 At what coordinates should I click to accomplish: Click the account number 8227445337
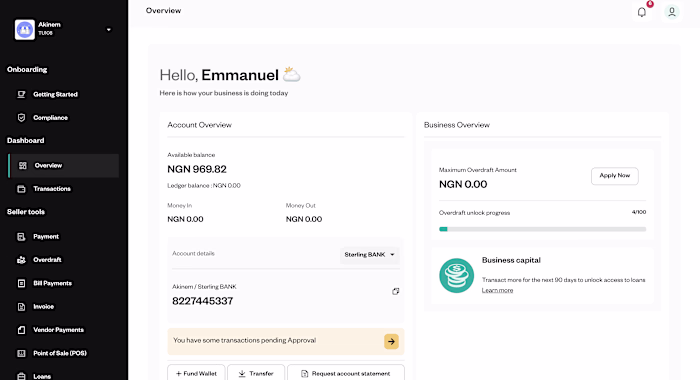coord(203,301)
